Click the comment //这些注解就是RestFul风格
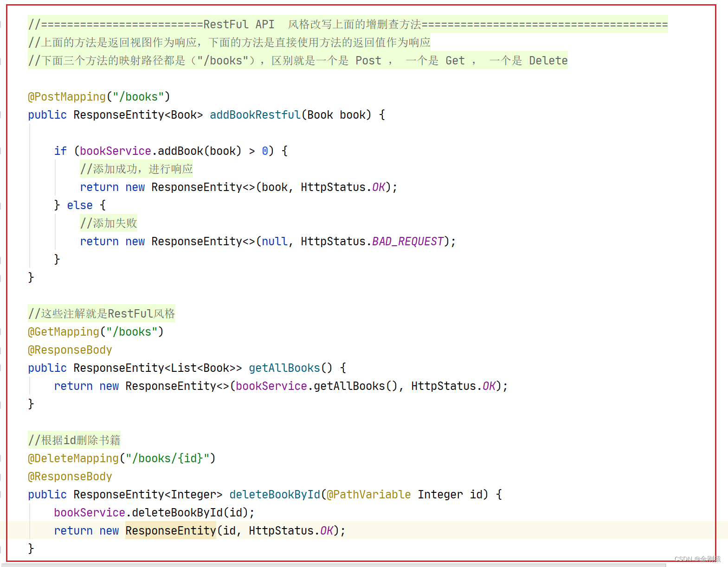The width and height of the screenshot is (728, 567). (x=102, y=314)
